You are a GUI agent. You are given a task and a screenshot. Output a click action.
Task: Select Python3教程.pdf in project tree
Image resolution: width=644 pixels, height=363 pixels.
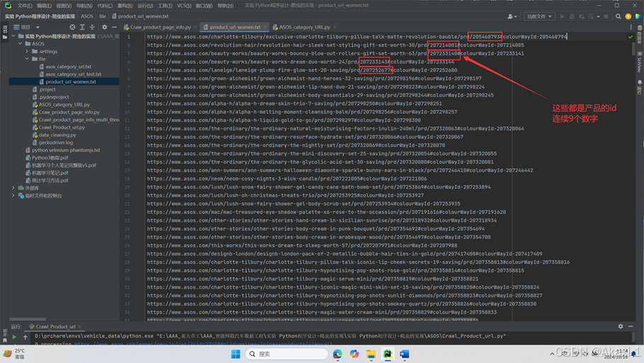coord(50,158)
